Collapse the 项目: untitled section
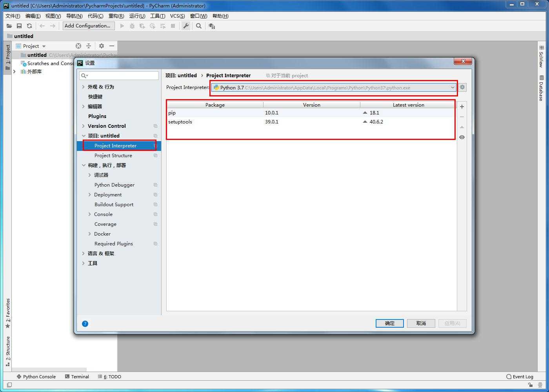 [83, 136]
